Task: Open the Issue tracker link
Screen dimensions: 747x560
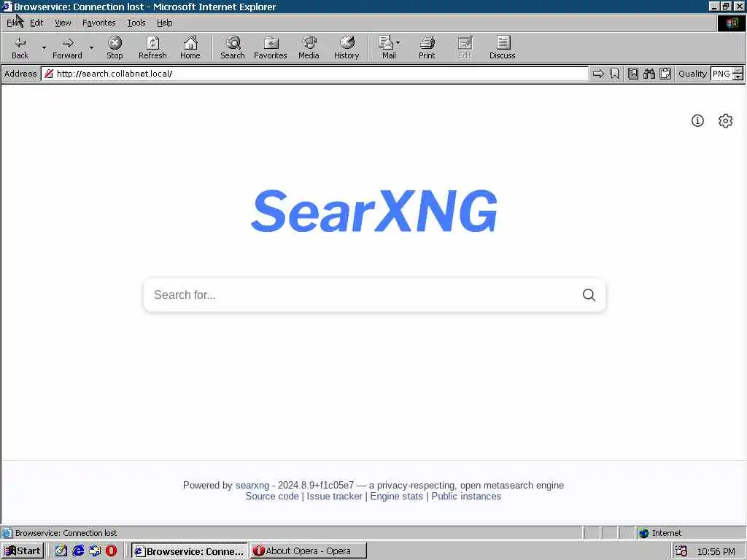Action: (x=334, y=496)
